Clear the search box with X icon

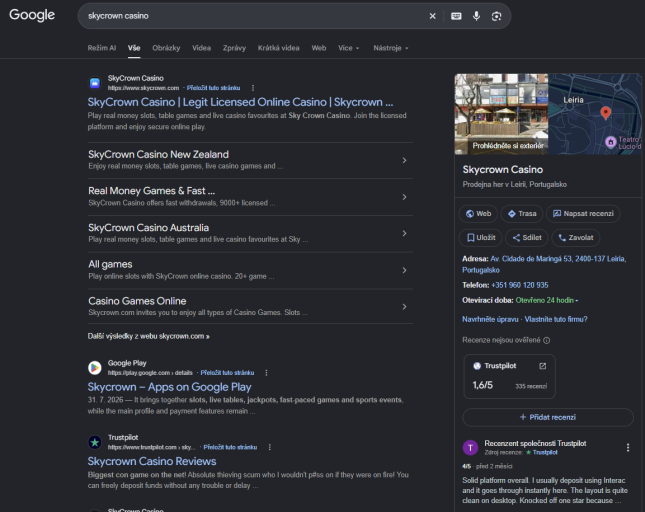(x=432, y=16)
